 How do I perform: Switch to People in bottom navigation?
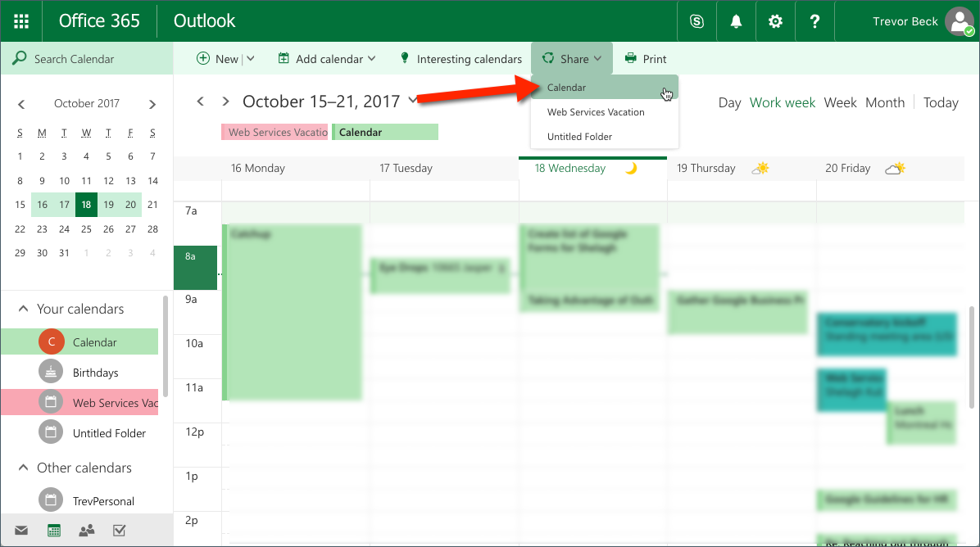click(x=87, y=530)
